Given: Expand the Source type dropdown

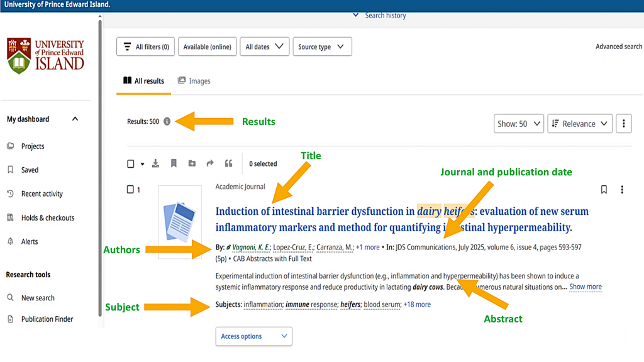Looking at the screenshot, I should 321,47.
